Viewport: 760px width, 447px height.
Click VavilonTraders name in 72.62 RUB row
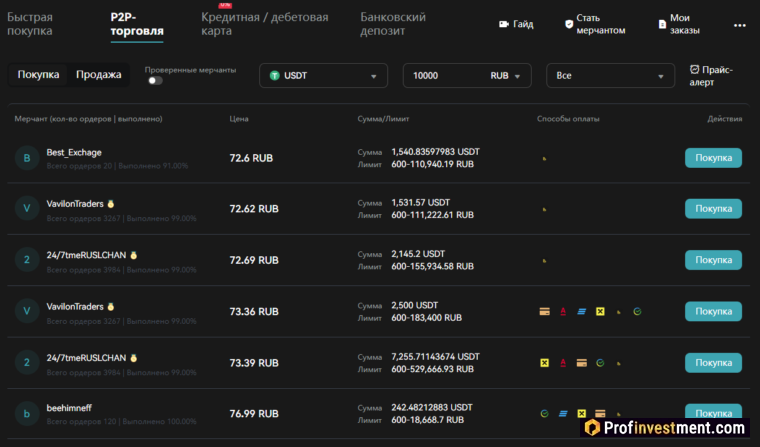75,204
